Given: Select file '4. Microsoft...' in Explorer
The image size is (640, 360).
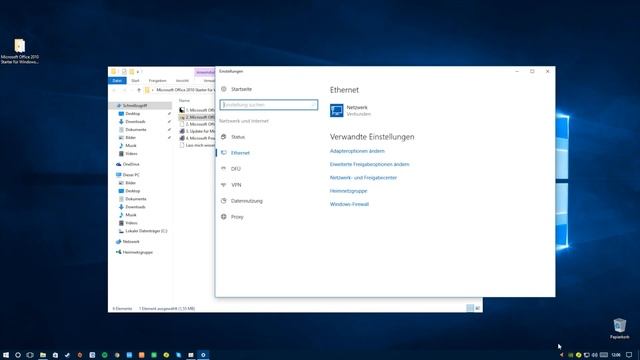Looking at the screenshot, I should click(197, 138).
